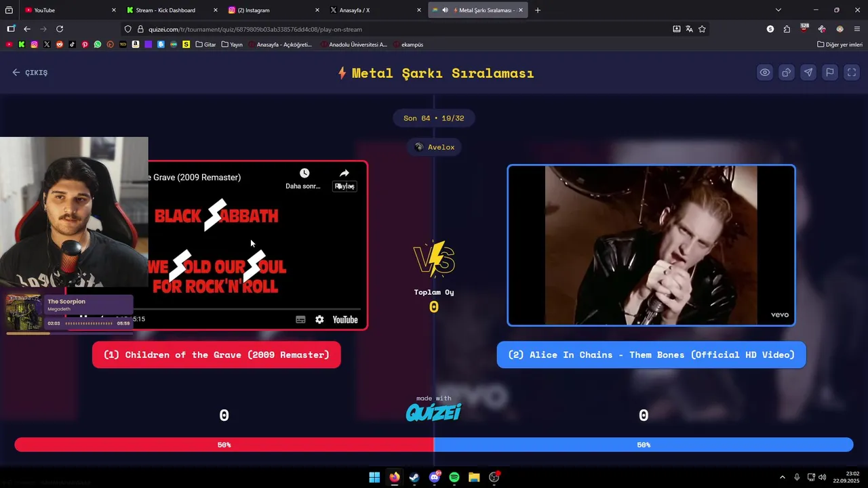
Task: Close the YouTube tab
Action: click(x=113, y=10)
